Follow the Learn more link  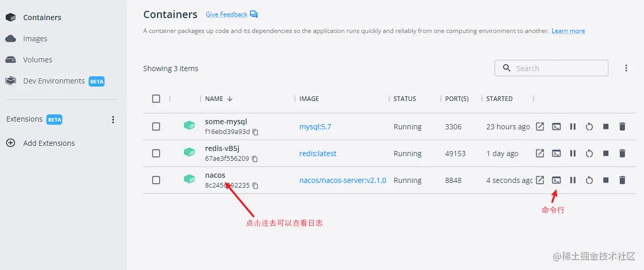568,31
